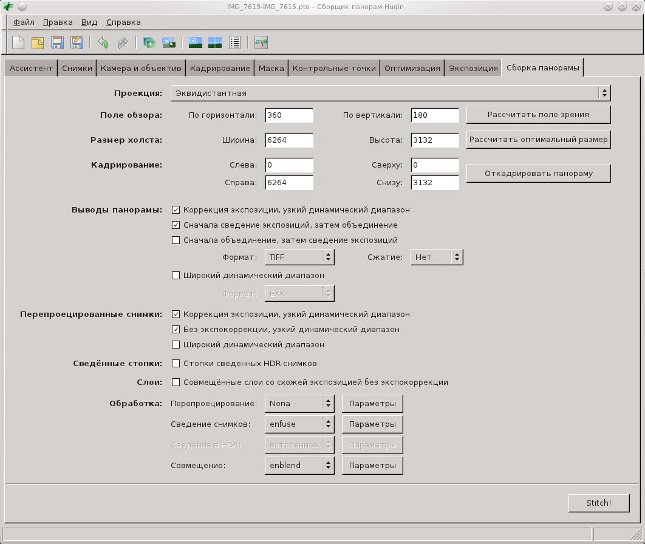Click the Save As toolbar icon
This screenshot has height=544, width=645.
pos(76,43)
